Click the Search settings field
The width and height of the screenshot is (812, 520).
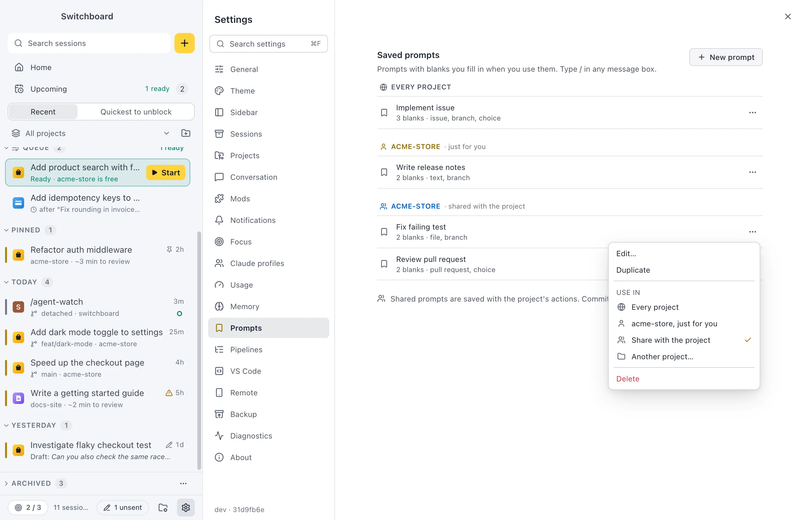coord(269,44)
